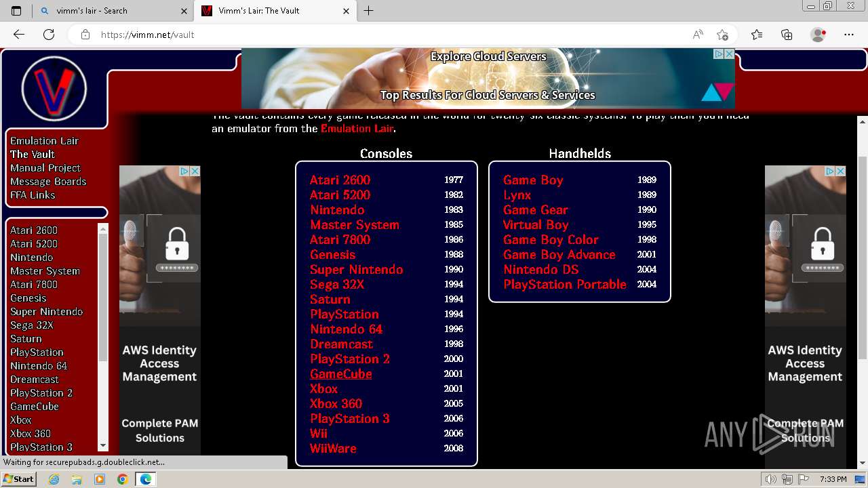This screenshot has height=488, width=868.
Task: Open Favorites list toolbar icon
Action: (x=757, y=35)
